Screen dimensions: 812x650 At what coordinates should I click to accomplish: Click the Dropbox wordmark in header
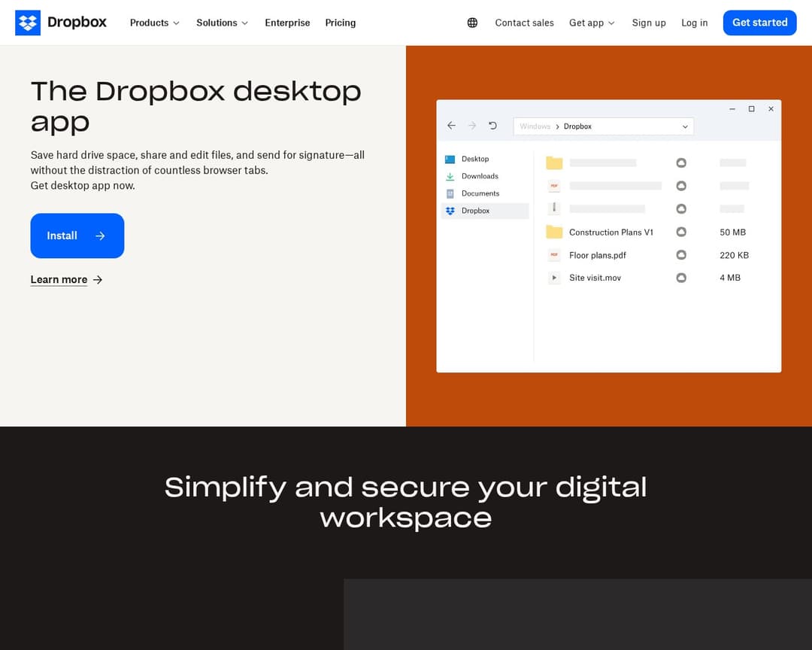coord(77,23)
